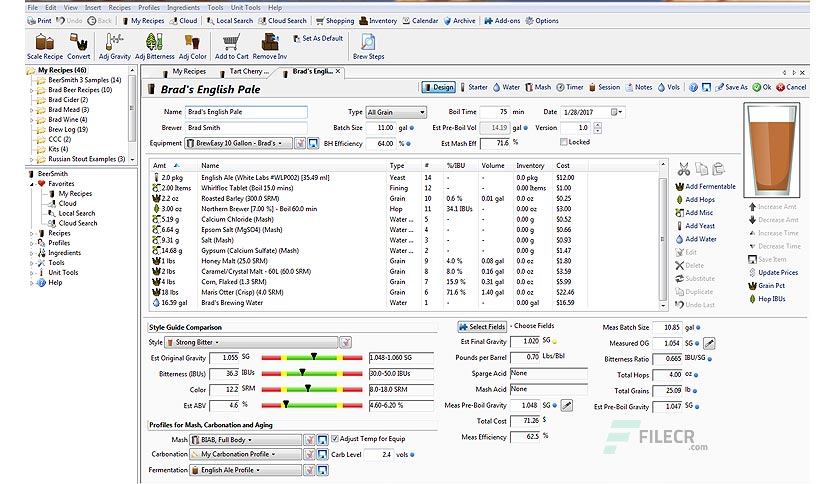Open Shopping list from toolbar
The width and height of the screenshot is (836, 484).
(335, 21)
